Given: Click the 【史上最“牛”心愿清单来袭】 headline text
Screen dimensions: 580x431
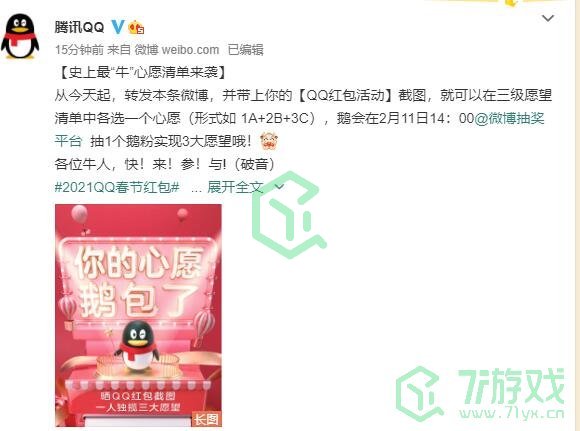Looking at the screenshot, I should pyautogui.click(x=141, y=72).
